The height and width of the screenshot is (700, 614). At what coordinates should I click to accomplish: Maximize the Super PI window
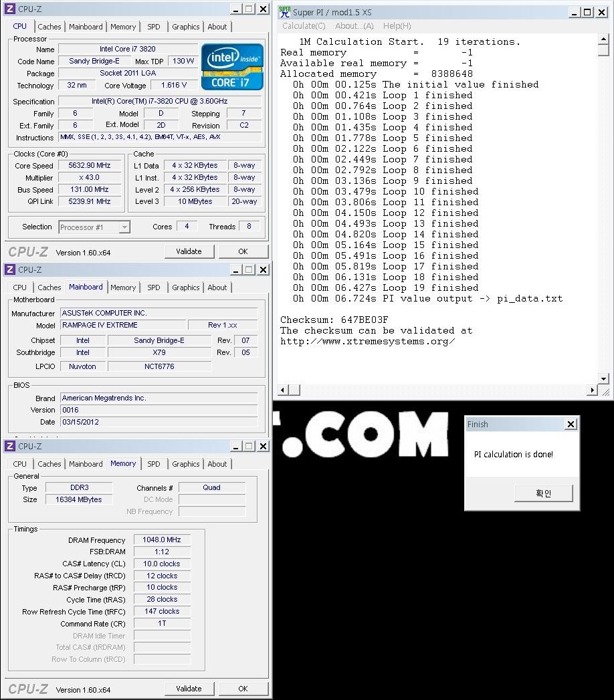(x=588, y=13)
